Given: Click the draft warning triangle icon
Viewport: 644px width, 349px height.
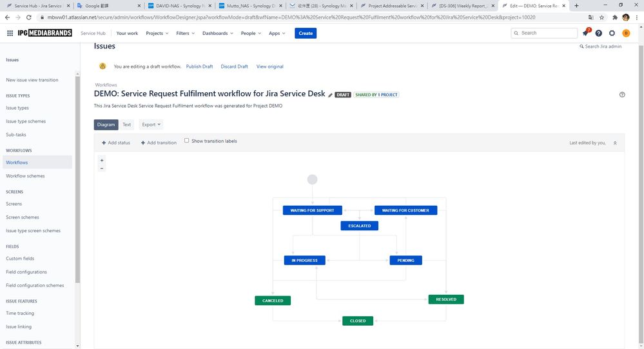Looking at the screenshot, I should [x=102, y=66].
